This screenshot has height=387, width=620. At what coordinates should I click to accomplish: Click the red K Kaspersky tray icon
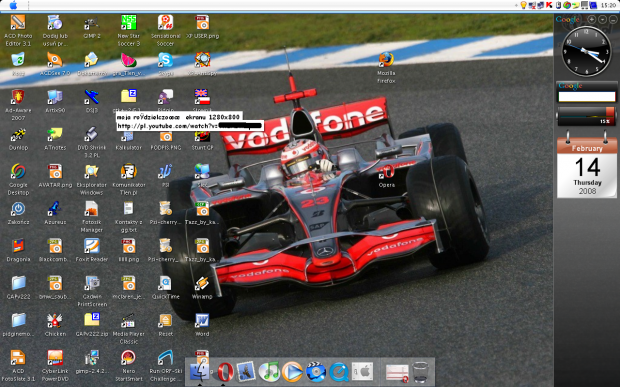549,5
